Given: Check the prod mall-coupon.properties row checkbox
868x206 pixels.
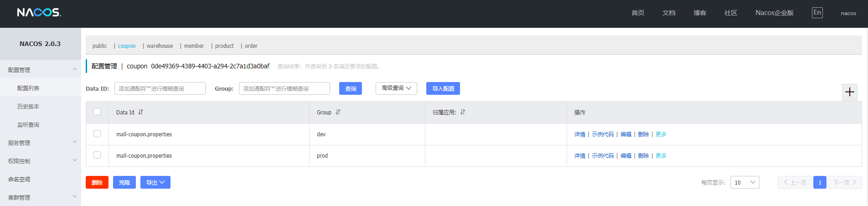Looking at the screenshot, I should pyautogui.click(x=97, y=155).
